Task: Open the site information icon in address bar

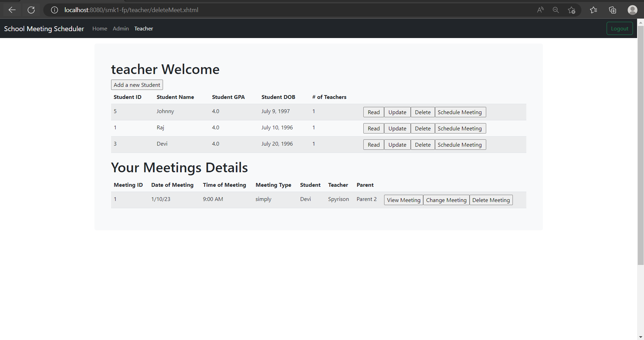Action: click(54, 10)
